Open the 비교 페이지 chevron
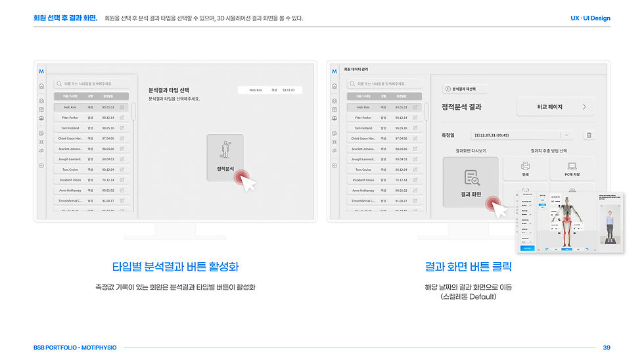 coord(584,106)
